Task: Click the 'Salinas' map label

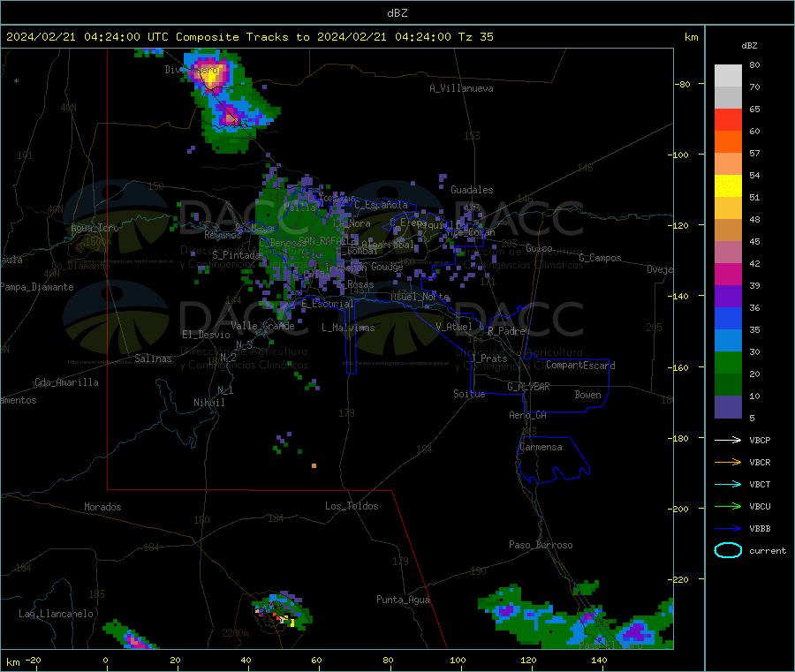Action: tap(153, 359)
